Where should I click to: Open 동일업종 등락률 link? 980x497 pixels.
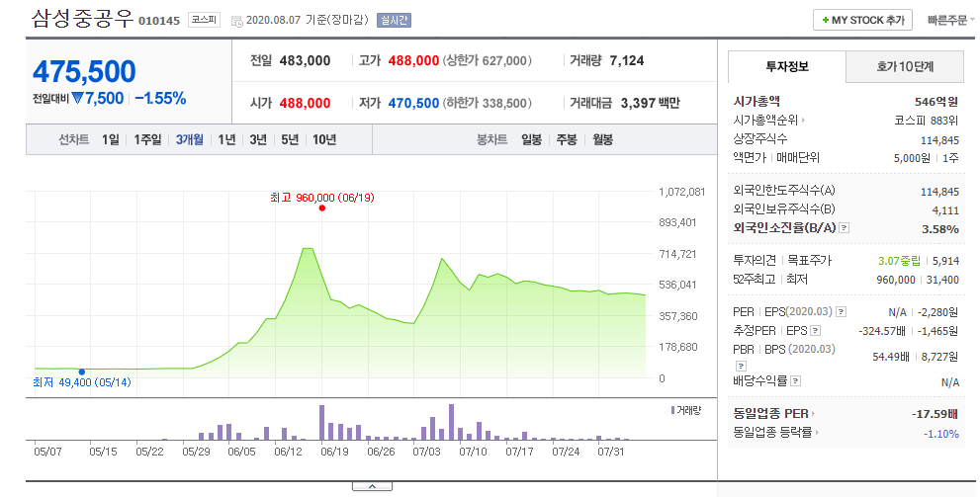tap(776, 432)
